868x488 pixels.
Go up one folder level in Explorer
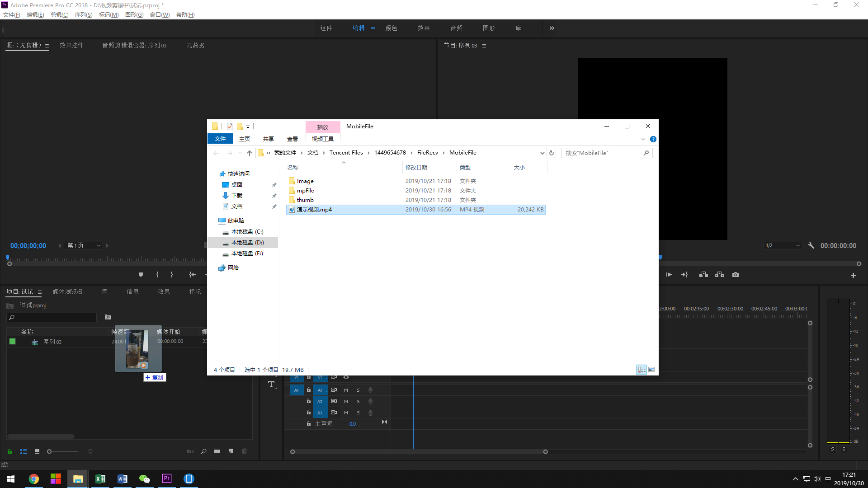pyautogui.click(x=250, y=153)
